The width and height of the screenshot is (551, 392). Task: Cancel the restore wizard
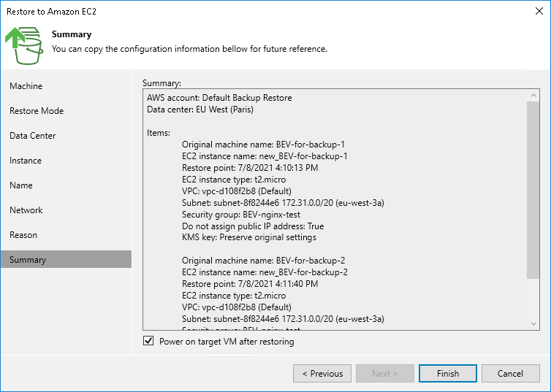click(510, 374)
